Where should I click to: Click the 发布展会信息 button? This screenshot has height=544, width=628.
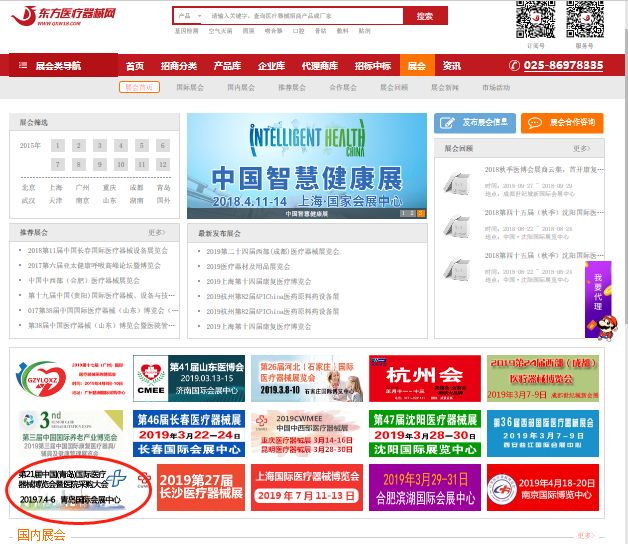coord(475,123)
